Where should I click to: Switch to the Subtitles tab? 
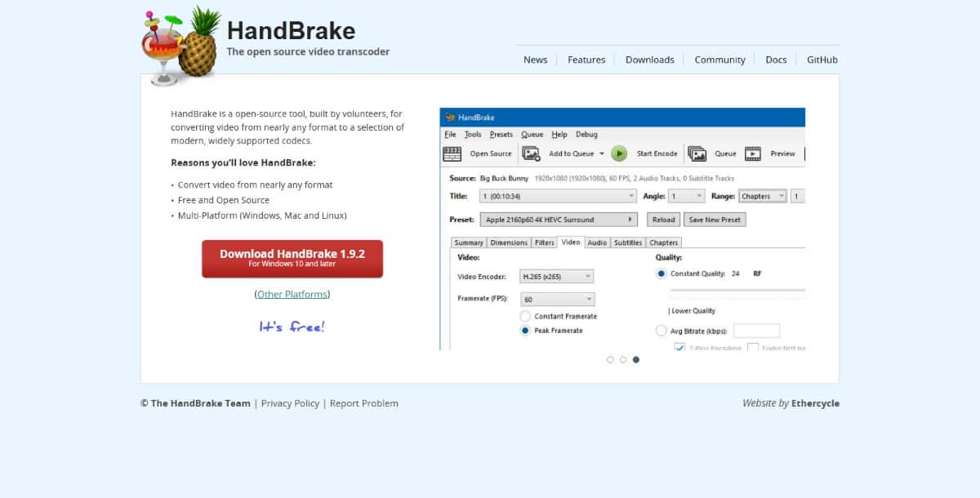[x=628, y=242]
